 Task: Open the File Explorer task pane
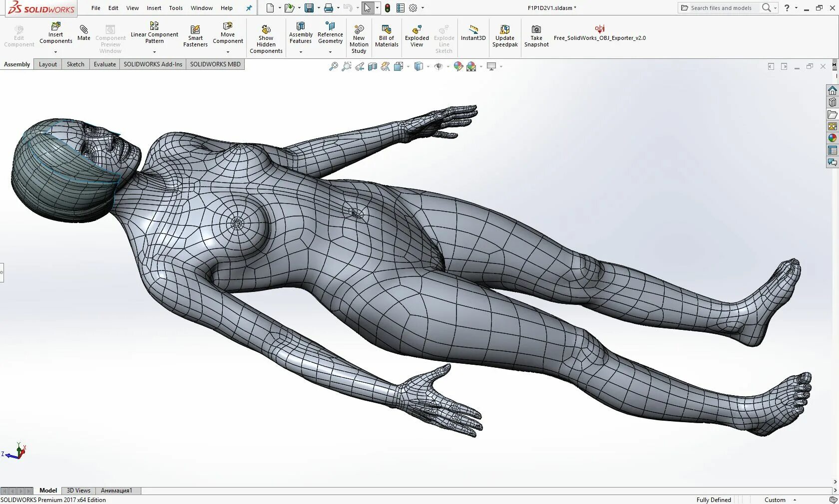pyautogui.click(x=832, y=114)
